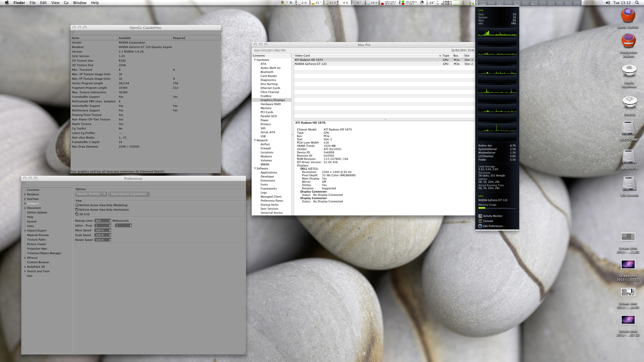This screenshot has height=362, width=644.
Task: Click the temperature 34° menu bar item
Action: pos(430,3)
